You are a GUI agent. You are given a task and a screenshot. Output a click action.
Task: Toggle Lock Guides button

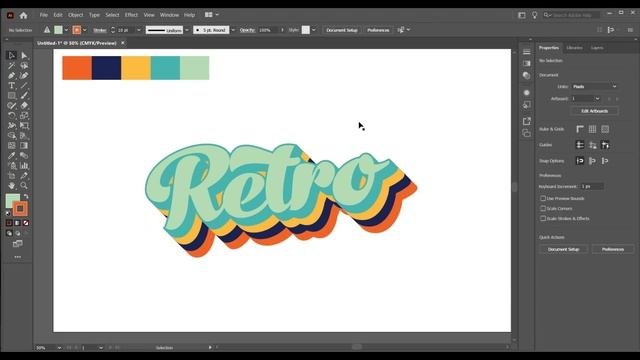(x=592, y=145)
